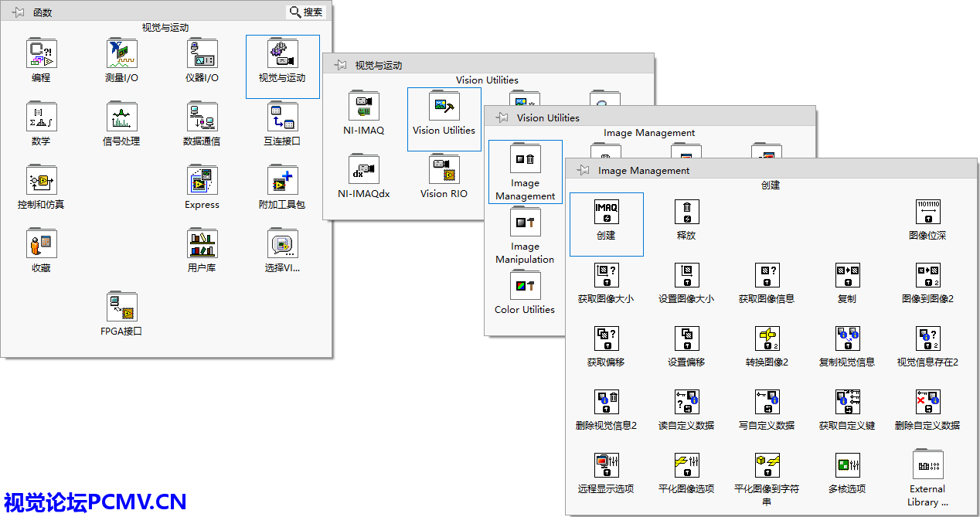980x517 pixels.
Task: Select the 视觉信息存在2 function
Action: (x=927, y=338)
